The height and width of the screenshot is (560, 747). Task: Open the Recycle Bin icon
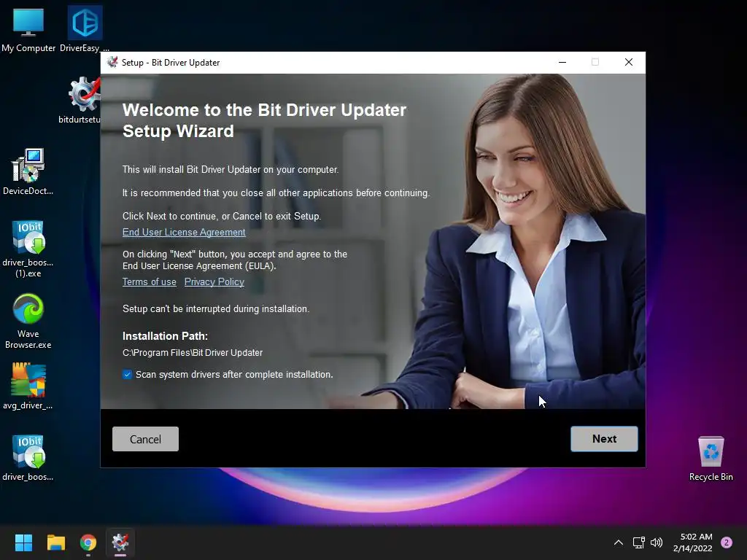coord(711,458)
